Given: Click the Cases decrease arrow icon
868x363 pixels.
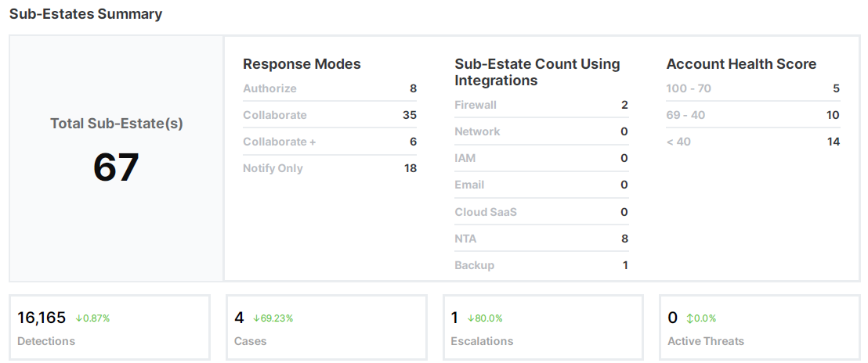Looking at the screenshot, I should point(256,318).
